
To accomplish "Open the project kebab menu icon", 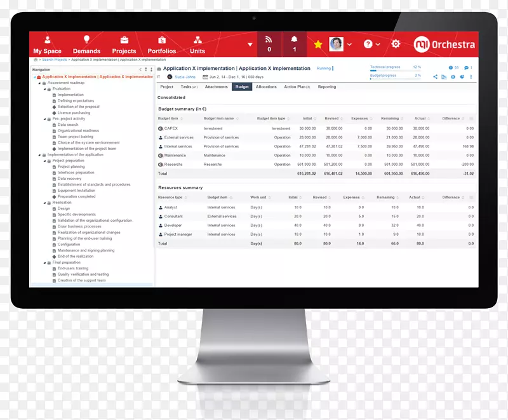I will 472,77.
